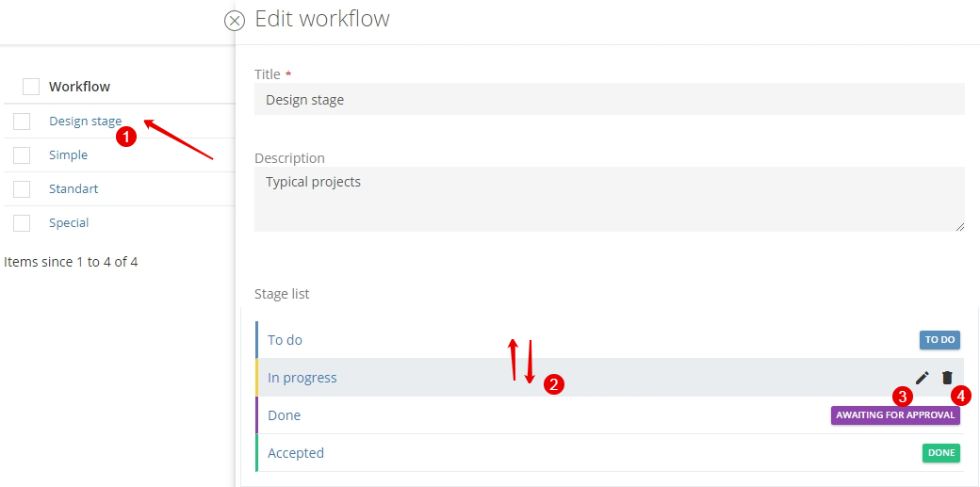Close the Edit workflow panel
This screenshot has width=980, height=487.
235,21
